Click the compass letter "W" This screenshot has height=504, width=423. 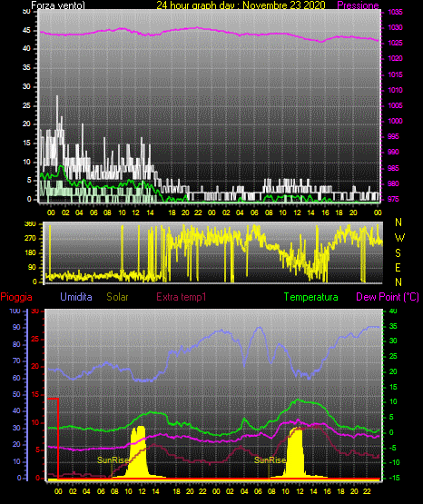399,238
